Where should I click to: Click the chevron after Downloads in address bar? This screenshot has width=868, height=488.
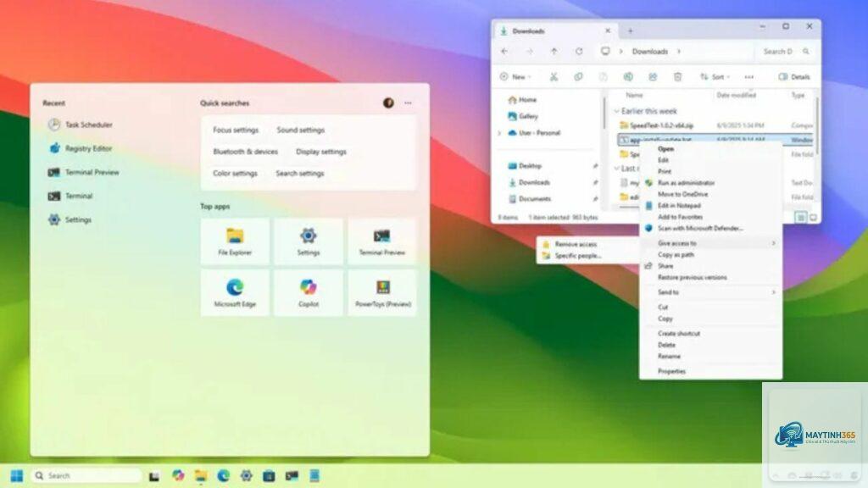pyautogui.click(x=679, y=52)
